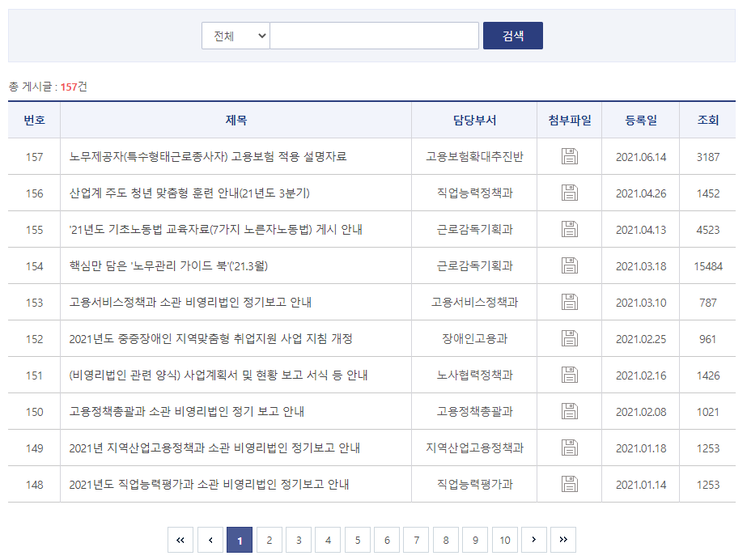This screenshot has height=560, width=747.
Task: Click department cell 고용보험확대추진반
Action: (x=474, y=157)
